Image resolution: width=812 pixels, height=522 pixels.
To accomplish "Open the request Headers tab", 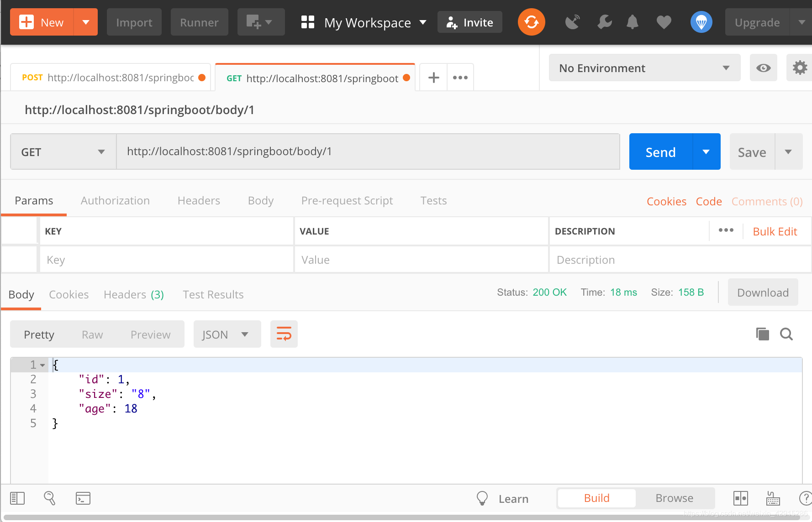I will coord(199,201).
